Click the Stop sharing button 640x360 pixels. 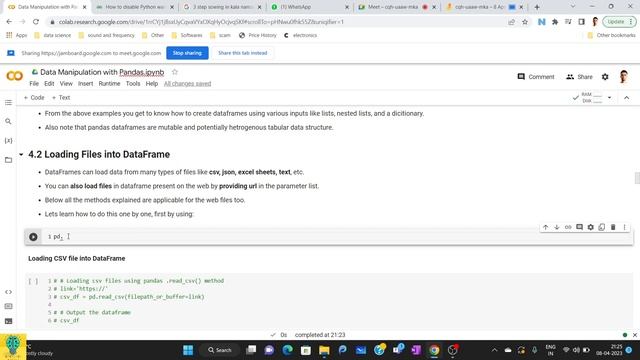(187, 53)
